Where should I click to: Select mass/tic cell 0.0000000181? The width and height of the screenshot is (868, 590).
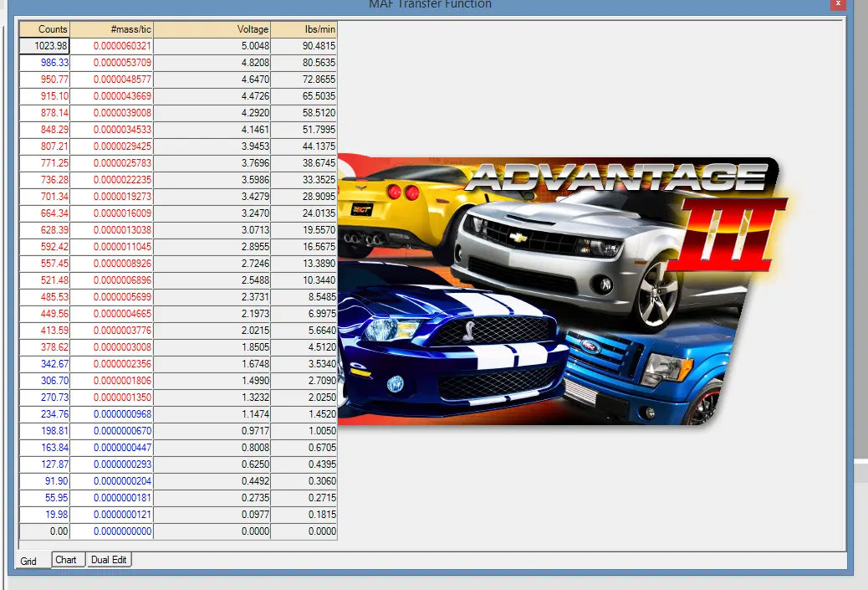tap(111, 497)
